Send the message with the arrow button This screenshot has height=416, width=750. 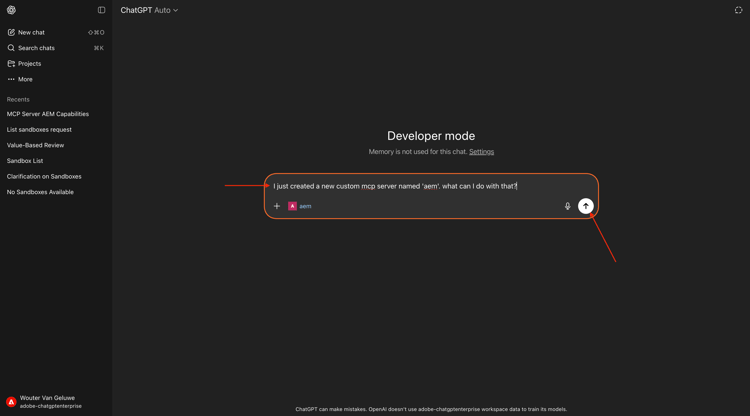(585, 206)
